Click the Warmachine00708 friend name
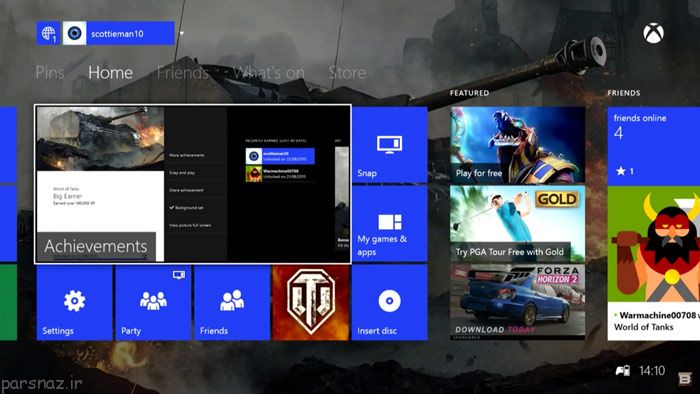Viewport: 700px width, 394px height. [658, 315]
